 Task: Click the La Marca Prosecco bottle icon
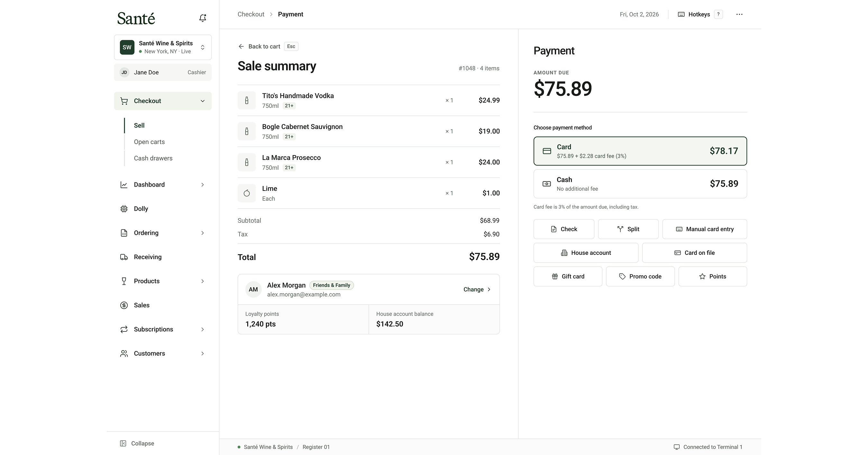[x=247, y=162]
